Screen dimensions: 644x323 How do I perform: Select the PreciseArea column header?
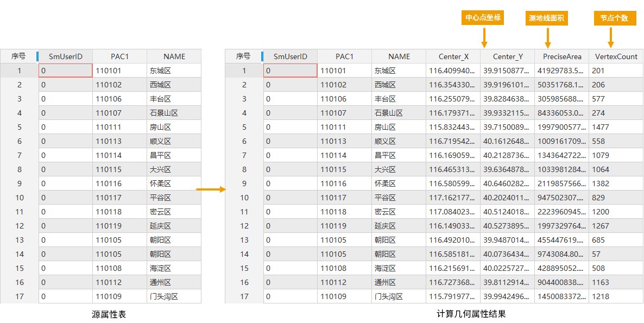(561, 56)
